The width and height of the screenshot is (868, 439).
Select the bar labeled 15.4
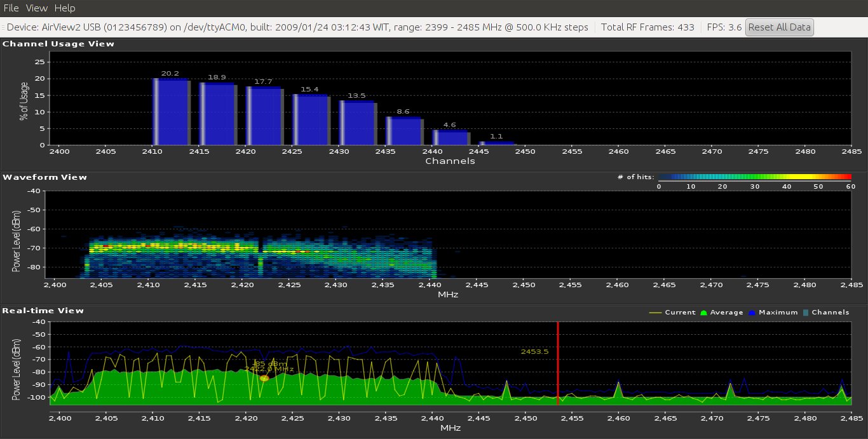click(x=311, y=120)
